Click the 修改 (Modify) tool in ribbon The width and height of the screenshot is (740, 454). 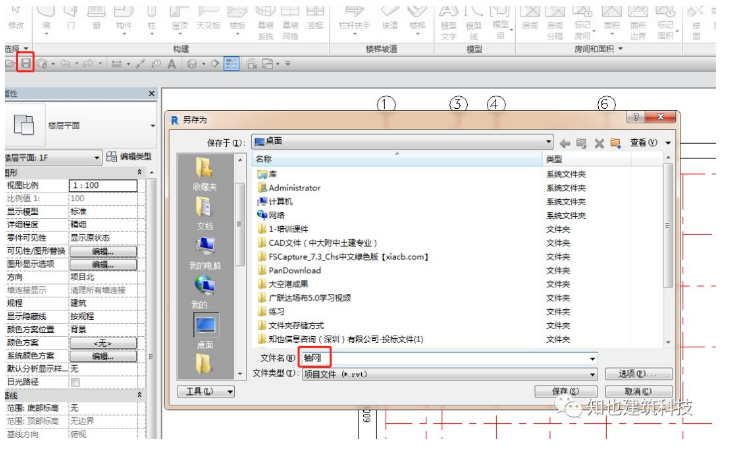[x=16, y=18]
